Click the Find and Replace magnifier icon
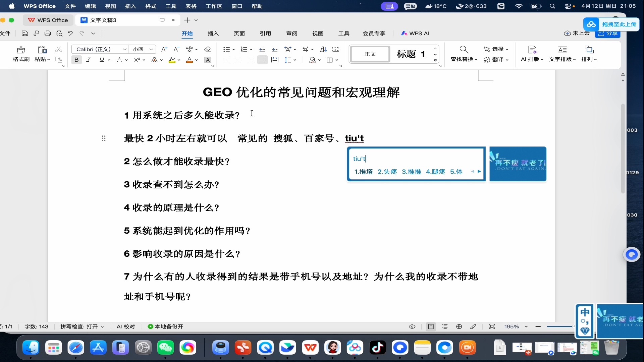 [464, 50]
